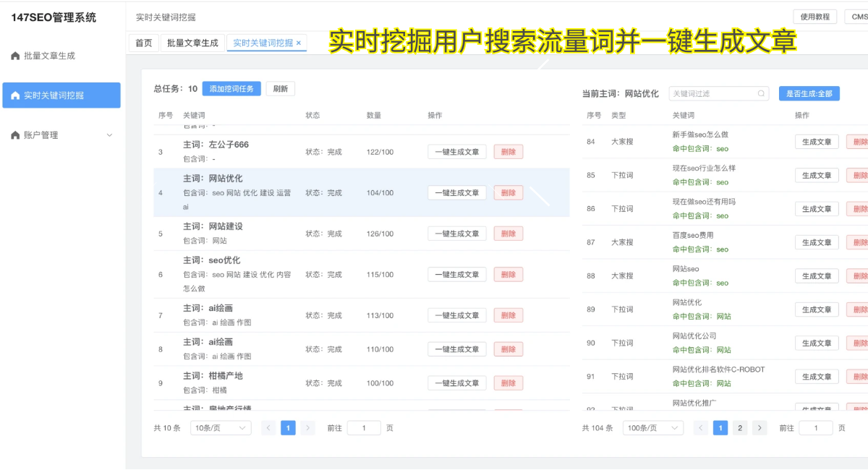The height and width of the screenshot is (470, 868).
Task: Click the 实时关键词挖掘 sidebar house icon
Action: [16, 95]
